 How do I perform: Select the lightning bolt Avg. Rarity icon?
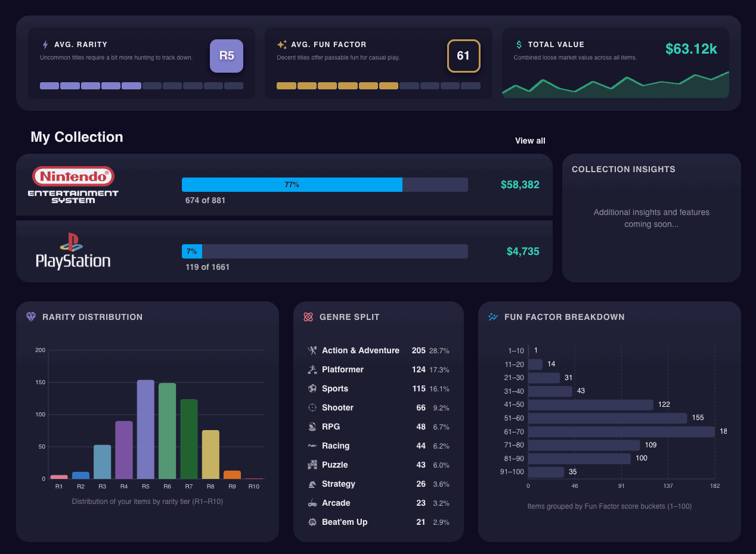tap(45, 44)
